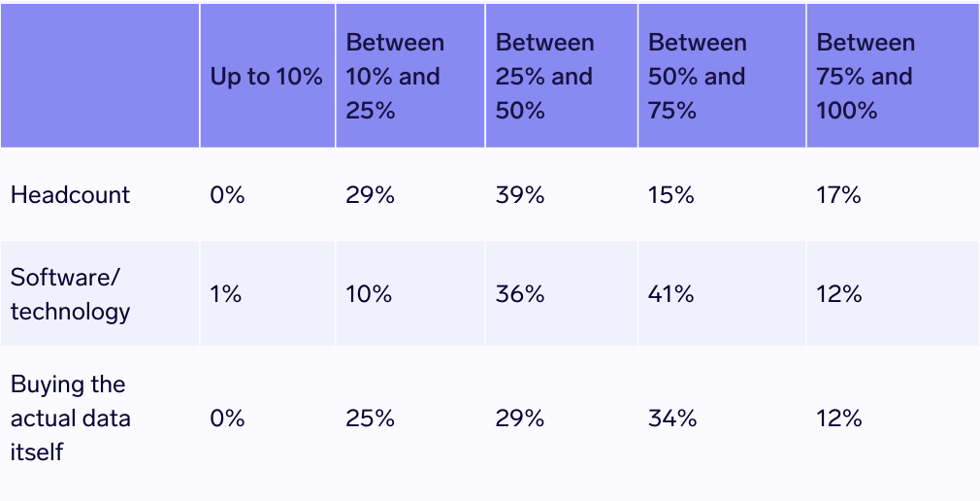Click the 'Between 75% and 100%' header

point(866,77)
